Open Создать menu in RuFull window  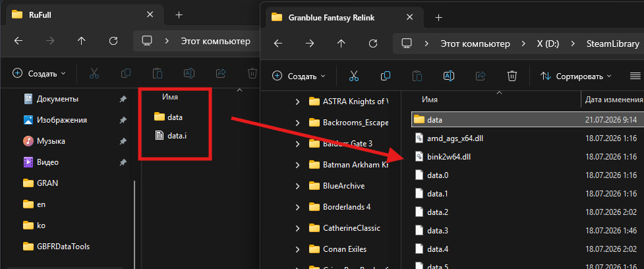click(40, 73)
